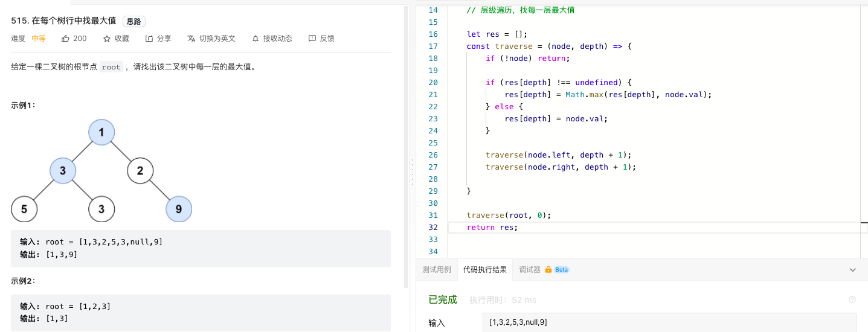This screenshot has height=332, width=868.
Task: Click the problem title 515. 在每个树行中找最大值
Action: (63, 21)
